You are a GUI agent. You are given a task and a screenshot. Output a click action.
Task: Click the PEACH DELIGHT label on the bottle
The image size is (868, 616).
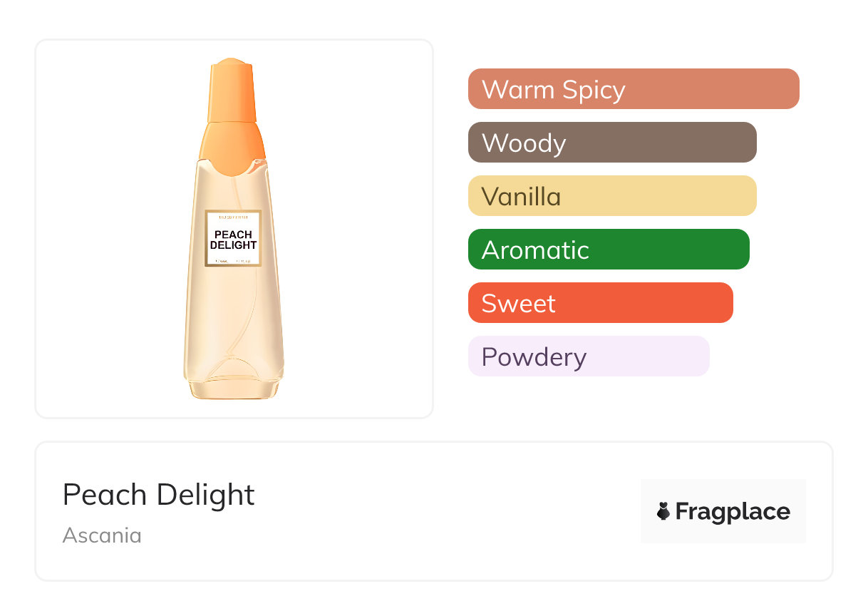[233, 240]
